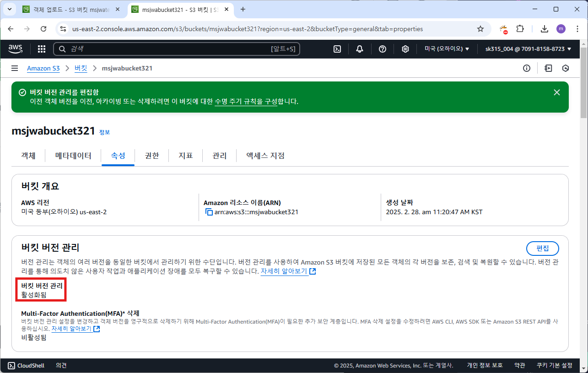Open 쿠키 기본 설정 footer link
The height and width of the screenshot is (373, 588).
point(555,365)
